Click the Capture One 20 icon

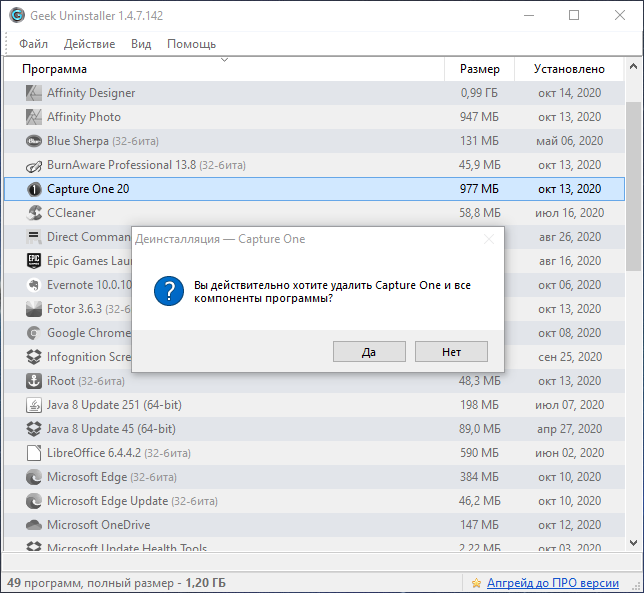34,189
